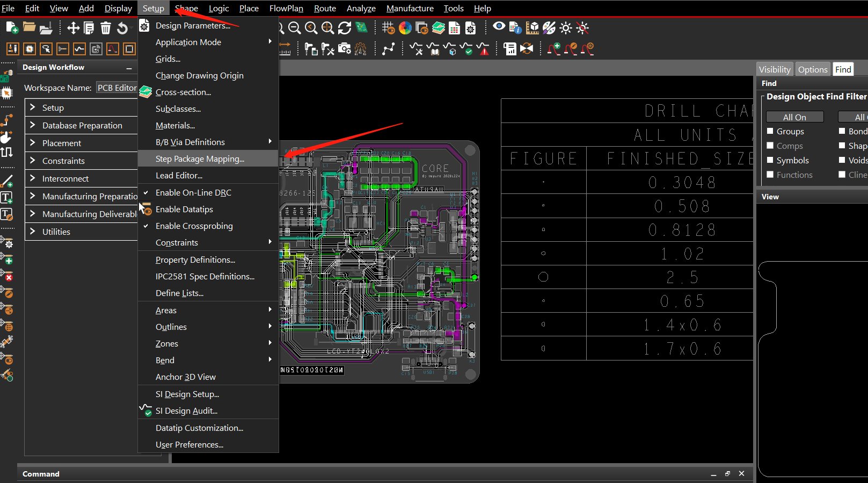Viewport: 868px width, 483px height.
Task: Expand Database Preparation workflow section
Action: point(33,125)
